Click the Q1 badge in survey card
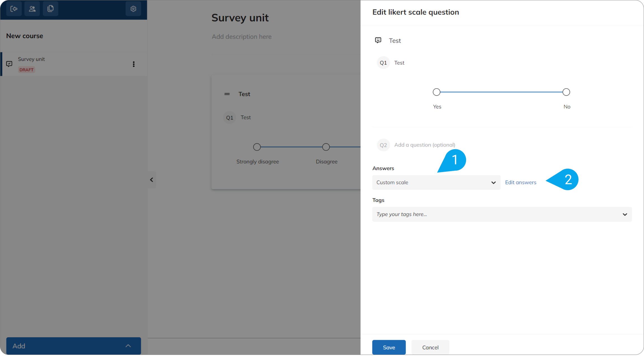 [230, 117]
